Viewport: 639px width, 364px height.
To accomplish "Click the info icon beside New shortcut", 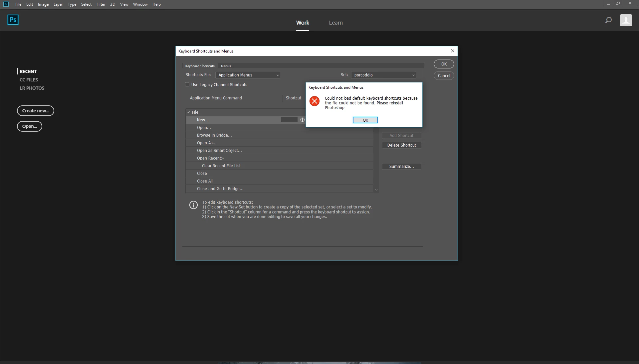I will pyautogui.click(x=302, y=120).
